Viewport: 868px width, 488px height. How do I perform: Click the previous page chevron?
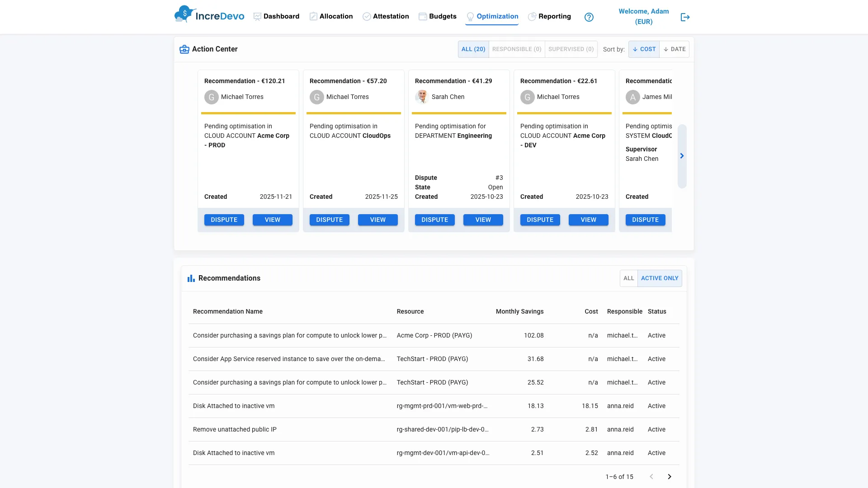651,476
